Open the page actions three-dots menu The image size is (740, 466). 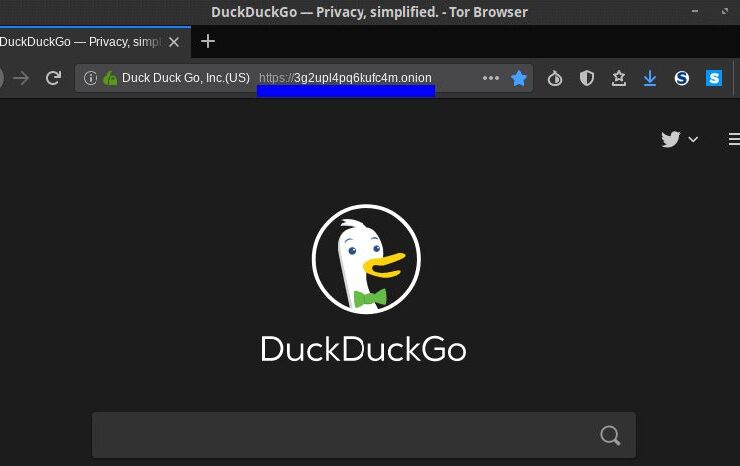(x=491, y=78)
